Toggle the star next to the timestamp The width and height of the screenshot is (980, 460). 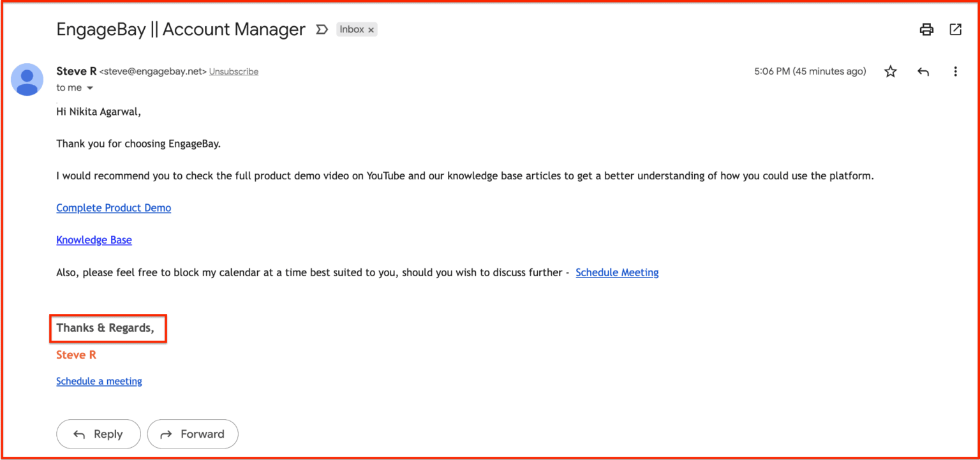coord(890,71)
